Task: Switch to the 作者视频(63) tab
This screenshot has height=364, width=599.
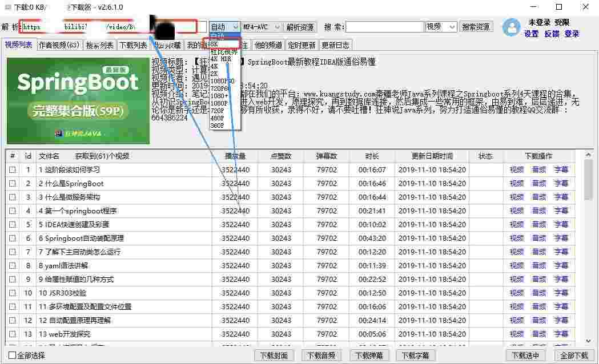Action: pos(59,45)
